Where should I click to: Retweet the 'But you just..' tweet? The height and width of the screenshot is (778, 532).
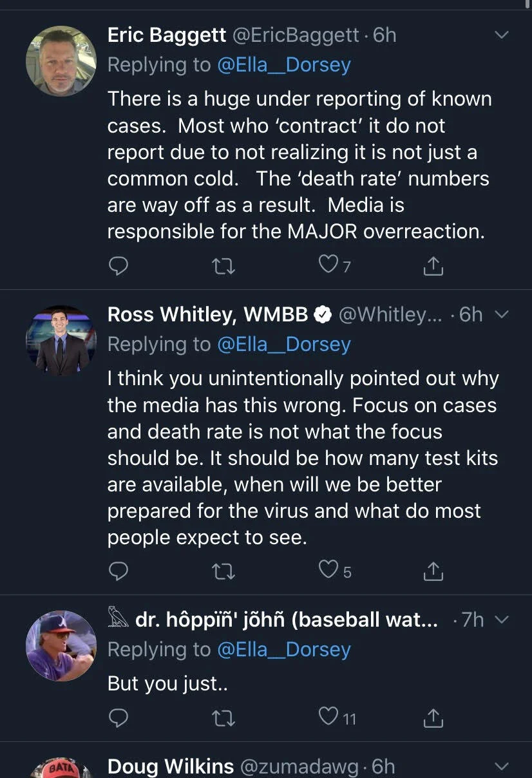click(x=224, y=717)
